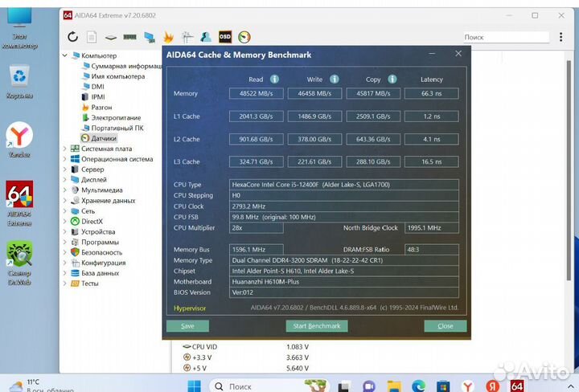This screenshot has width=579, height=392.
Task: Click the CPU VID 1.083 V row
Action: [246, 347]
